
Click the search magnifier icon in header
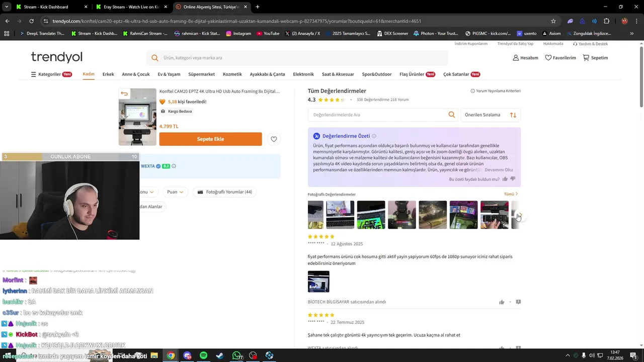click(x=155, y=58)
